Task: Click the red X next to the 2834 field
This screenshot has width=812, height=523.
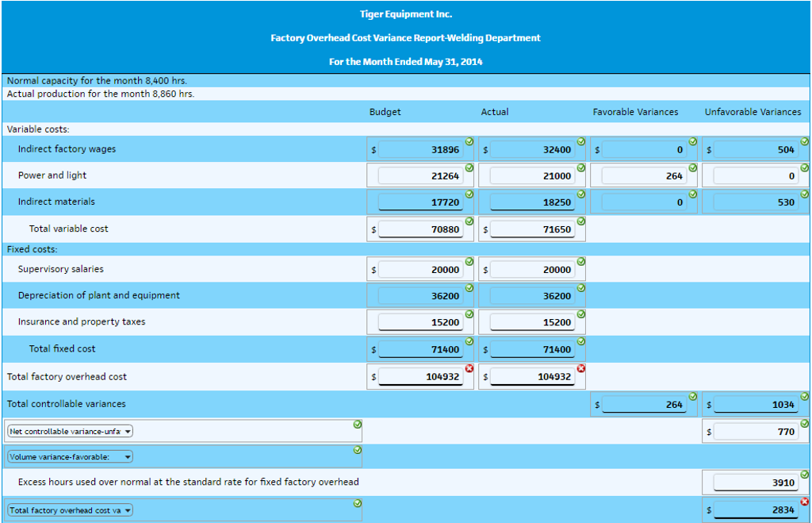Action: [805, 502]
